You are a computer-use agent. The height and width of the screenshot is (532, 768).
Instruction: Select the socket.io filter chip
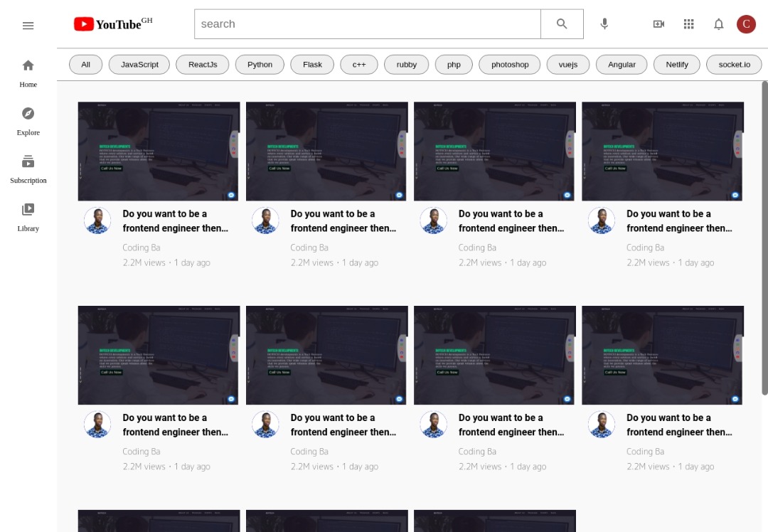pyautogui.click(x=734, y=65)
